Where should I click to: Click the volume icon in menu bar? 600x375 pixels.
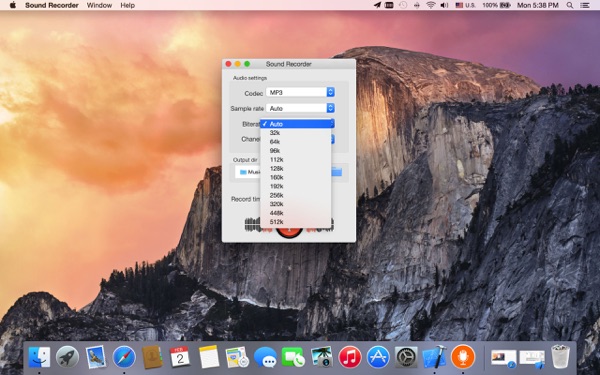tap(444, 5)
